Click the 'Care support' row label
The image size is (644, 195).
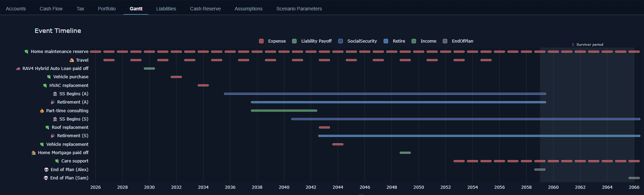click(75, 161)
